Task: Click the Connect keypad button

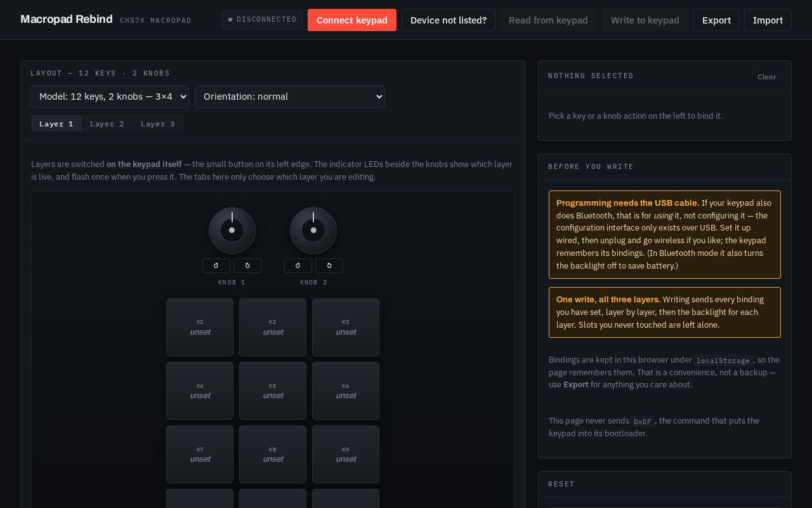Action: (352, 20)
